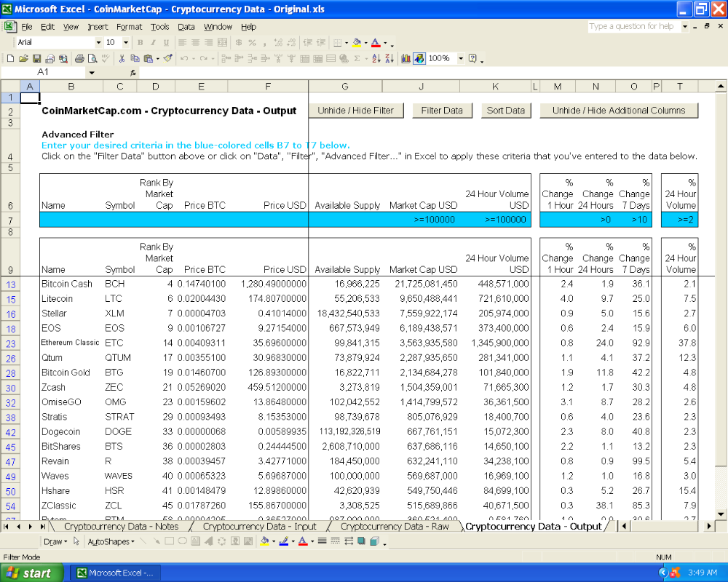Switch to Cryptocurrency Data - Input sheet
The width and height of the screenshot is (728, 582).
[260, 526]
